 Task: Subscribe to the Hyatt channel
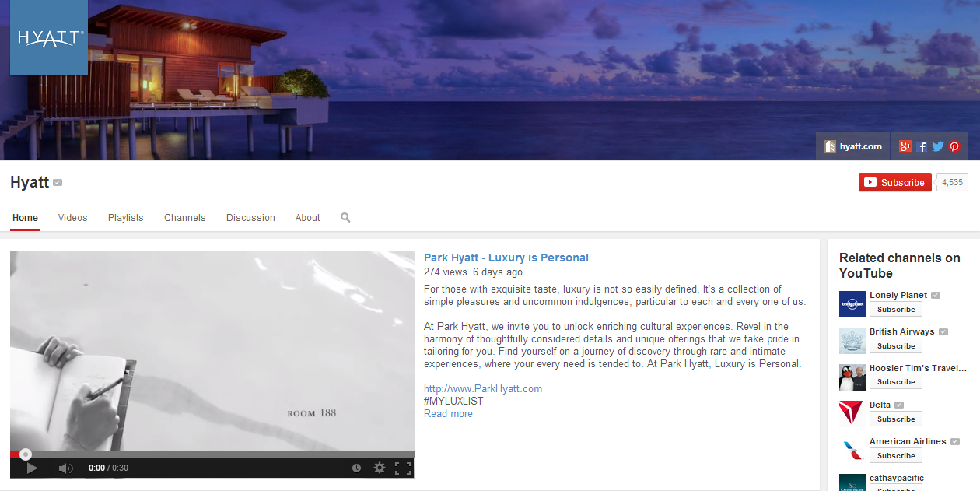pos(895,182)
